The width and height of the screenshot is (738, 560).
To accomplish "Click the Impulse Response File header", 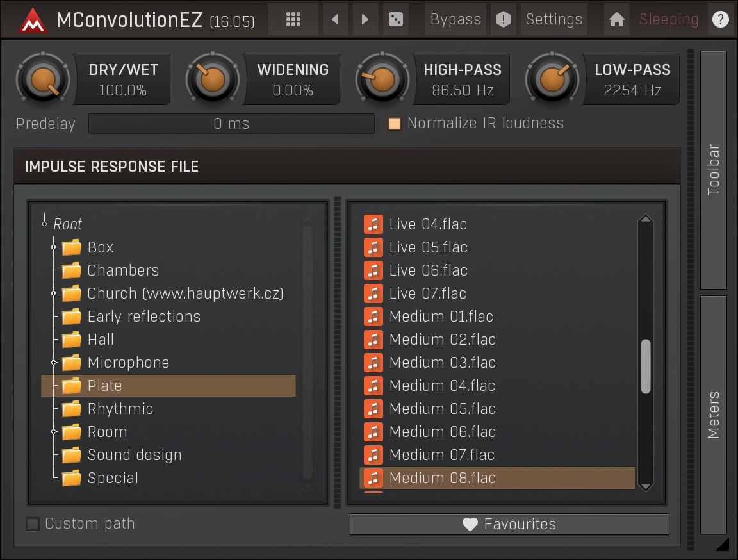I will [347, 166].
